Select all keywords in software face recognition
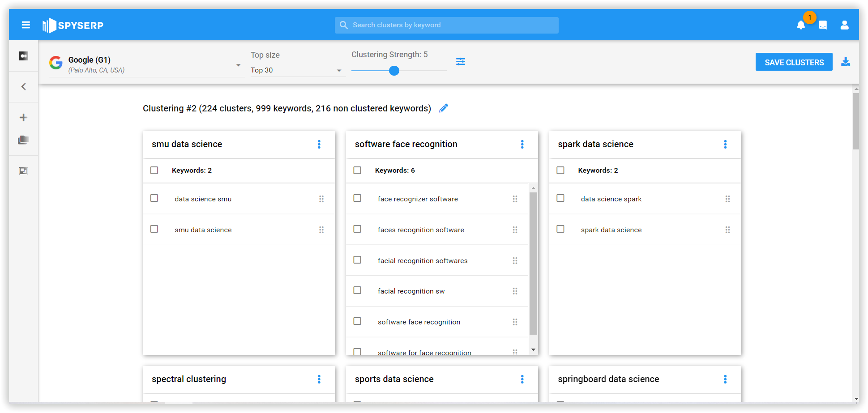Viewport: 868px width, 413px height. coord(357,170)
